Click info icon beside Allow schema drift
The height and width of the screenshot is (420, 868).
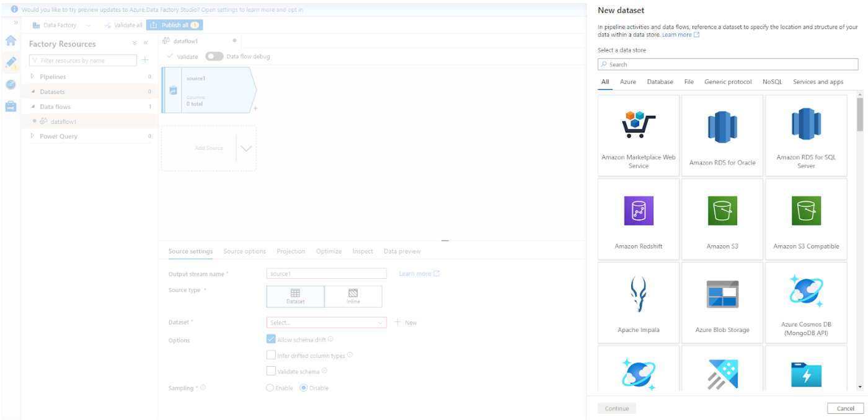coord(330,339)
